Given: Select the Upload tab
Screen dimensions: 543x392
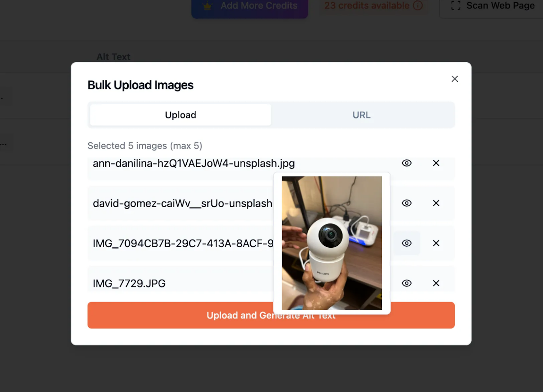Looking at the screenshot, I should pyautogui.click(x=180, y=115).
